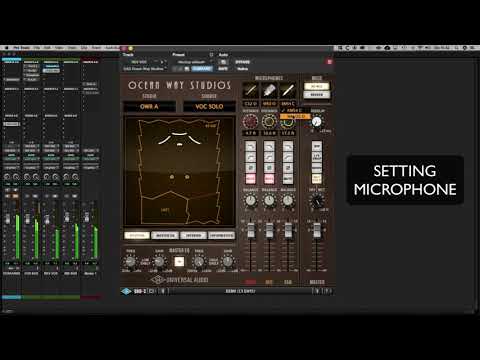The width and height of the screenshot is (480, 360).
Task: Click the High Shelf gain knob
Action: tap(228, 262)
